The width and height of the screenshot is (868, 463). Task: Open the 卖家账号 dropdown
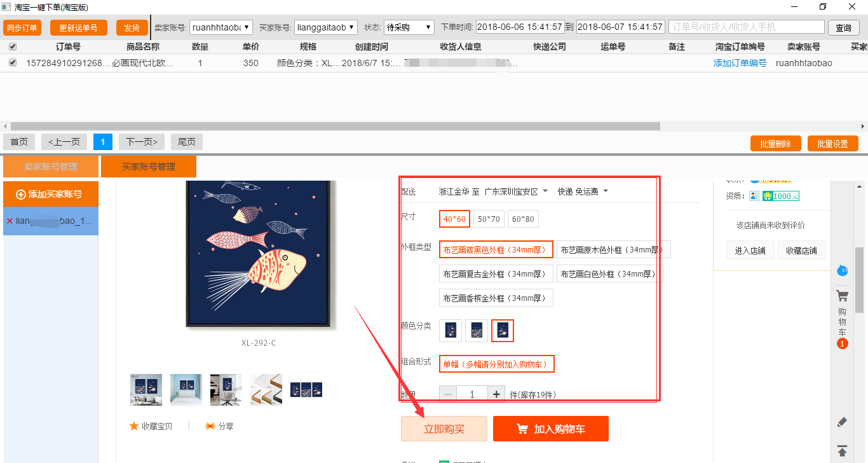click(x=221, y=27)
